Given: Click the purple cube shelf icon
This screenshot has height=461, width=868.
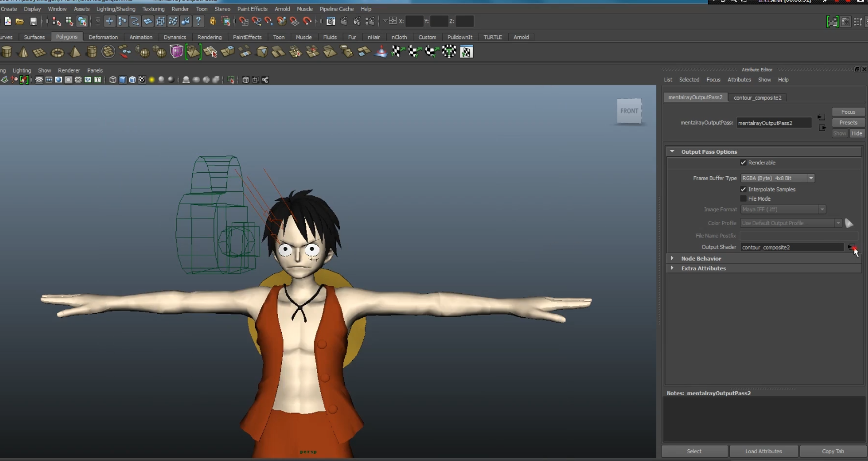Looking at the screenshot, I should click(177, 52).
